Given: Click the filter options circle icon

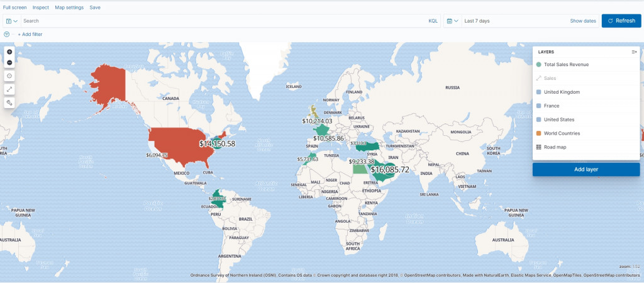Looking at the screenshot, I should click(6, 35).
